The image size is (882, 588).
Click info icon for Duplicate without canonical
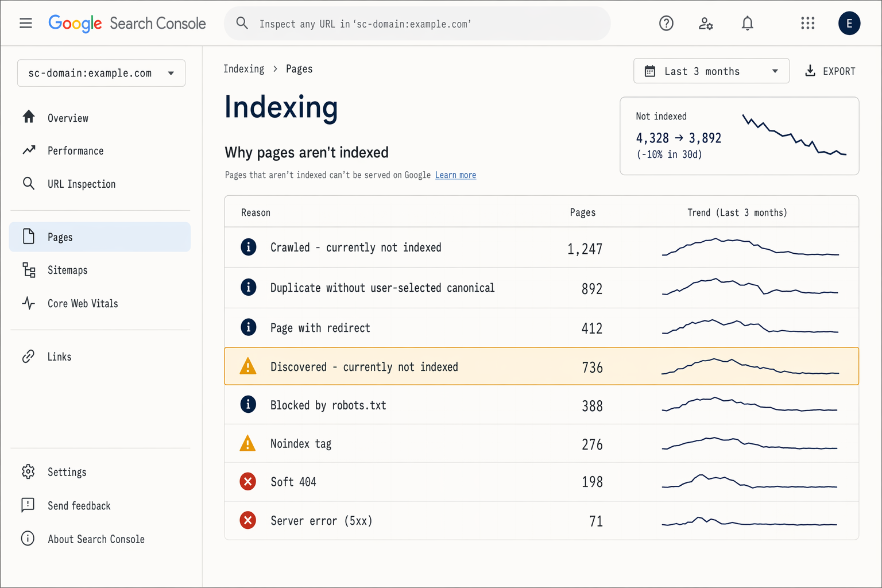[x=248, y=287]
